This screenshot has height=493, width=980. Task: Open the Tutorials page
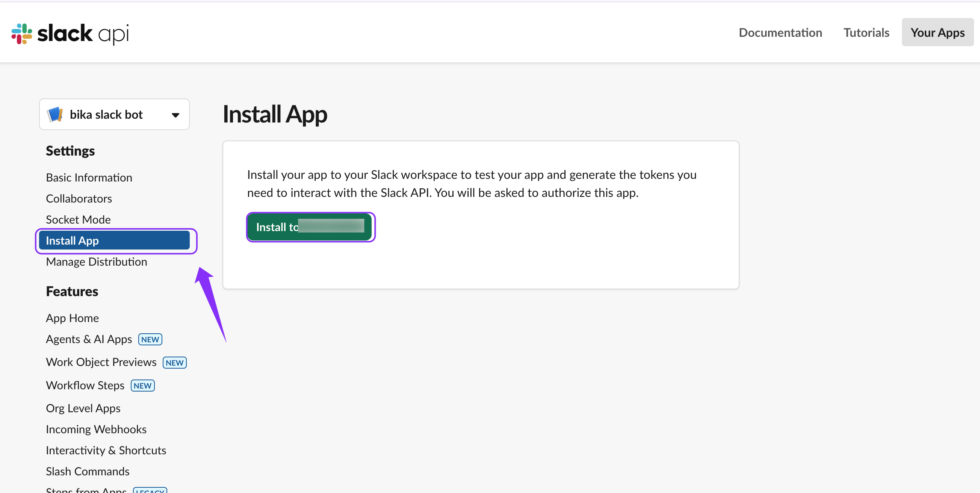(x=866, y=33)
